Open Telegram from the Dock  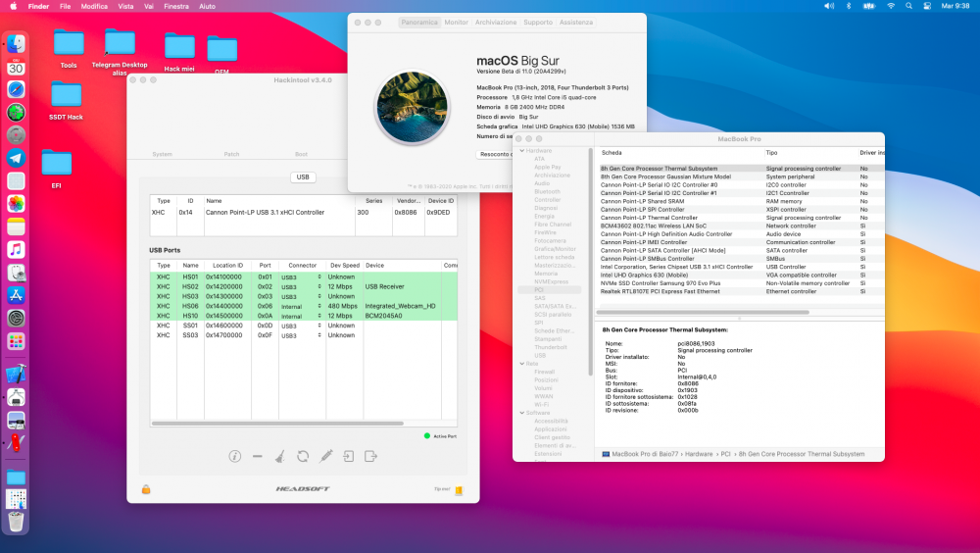(x=16, y=157)
